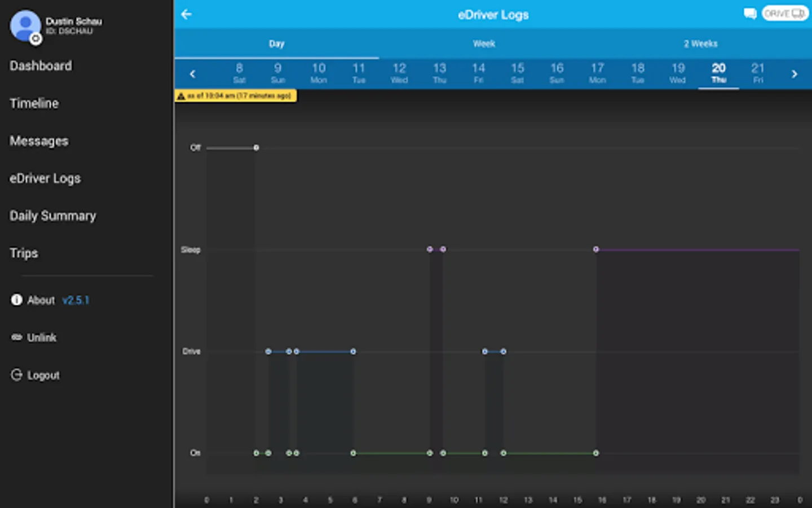This screenshot has width=812, height=508.
Task: Click the Drive row label on the graph
Action: pyautogui.click(x=191, y=352)
